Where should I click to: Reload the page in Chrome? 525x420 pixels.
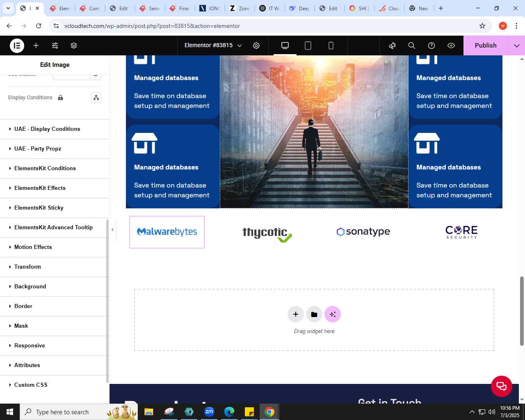tap(39, 26)
